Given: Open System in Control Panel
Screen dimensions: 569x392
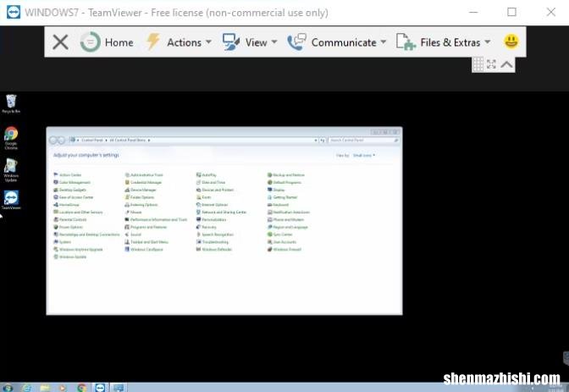Looking at the screenshot, I should pyautogui.click(x=63, y=242).
